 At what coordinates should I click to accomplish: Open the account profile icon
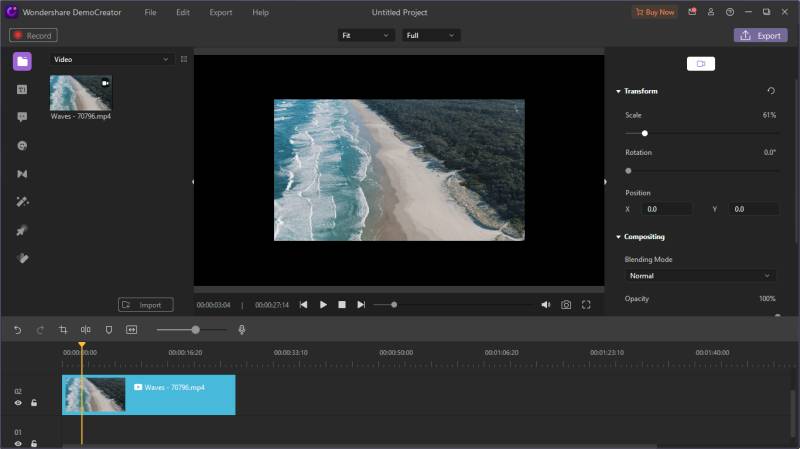tap(711, 12)
